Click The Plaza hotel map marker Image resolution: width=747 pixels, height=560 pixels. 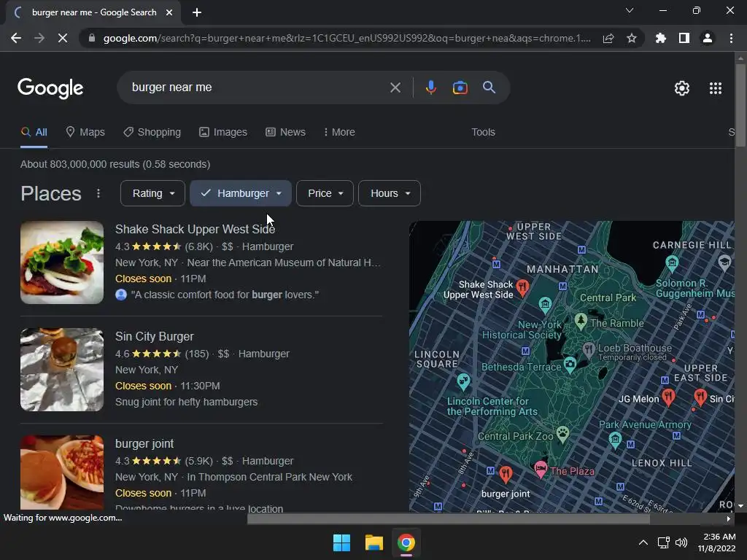tap(541, 470)
